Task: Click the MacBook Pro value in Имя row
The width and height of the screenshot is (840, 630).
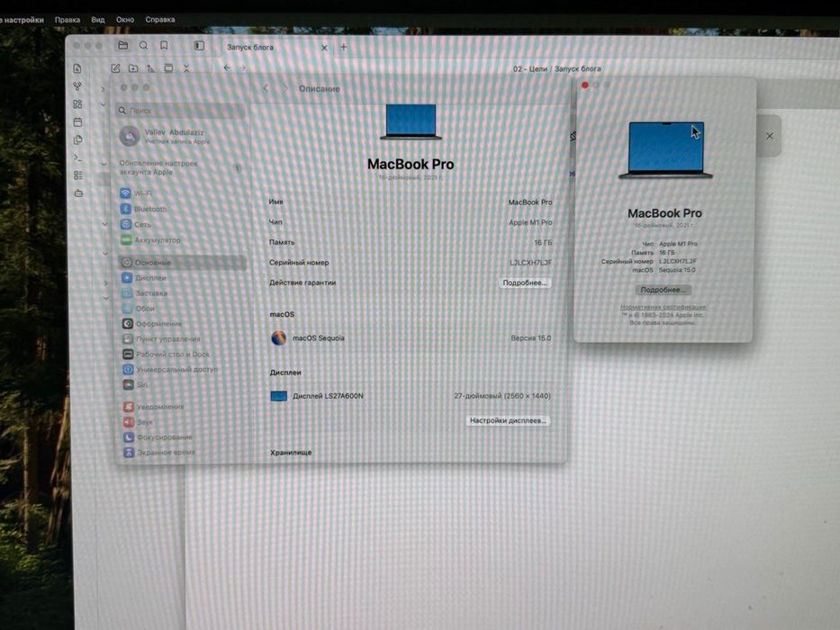Action: coord(529,202)
